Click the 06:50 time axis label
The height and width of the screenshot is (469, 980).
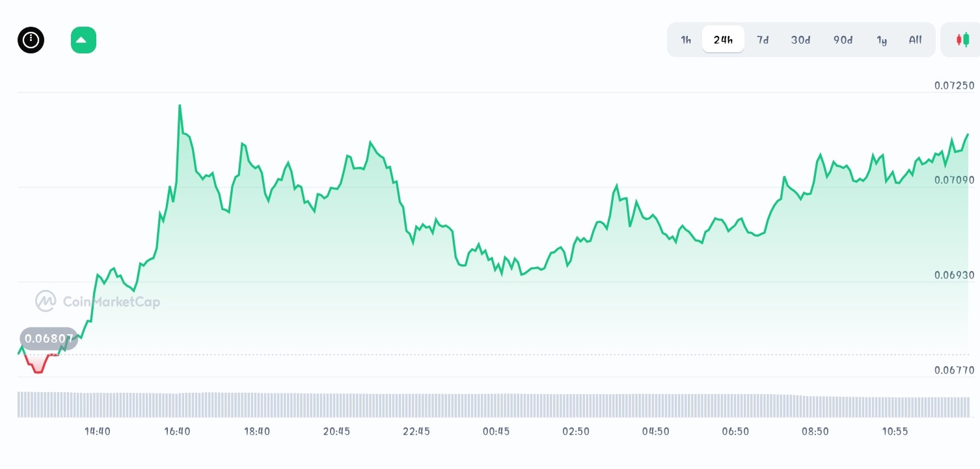pos(735,431)
